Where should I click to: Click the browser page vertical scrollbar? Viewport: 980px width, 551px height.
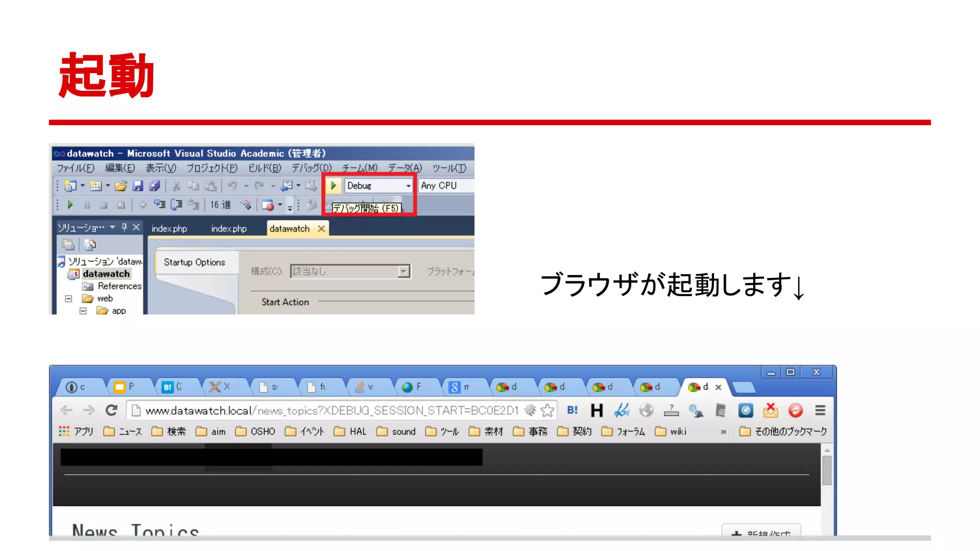point(827,471)
